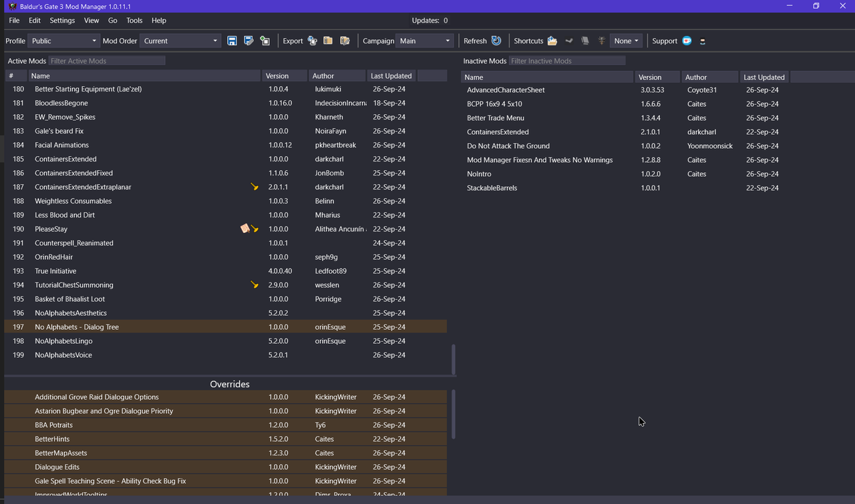Screen dimensions: 855x504
Task: Expand the None dropdown in the toolbar
Action: tap(627, 41)
